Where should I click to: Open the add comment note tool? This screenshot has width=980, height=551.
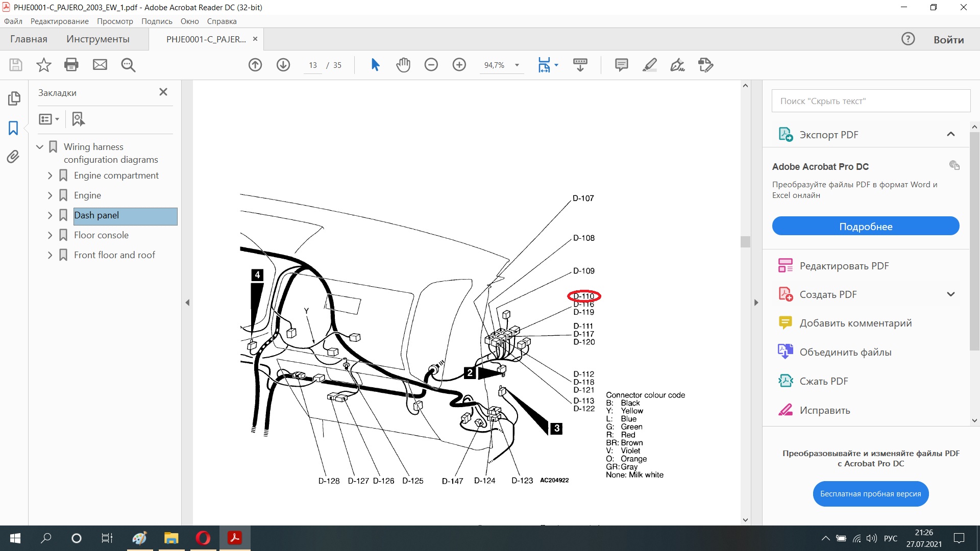point(621,65)
